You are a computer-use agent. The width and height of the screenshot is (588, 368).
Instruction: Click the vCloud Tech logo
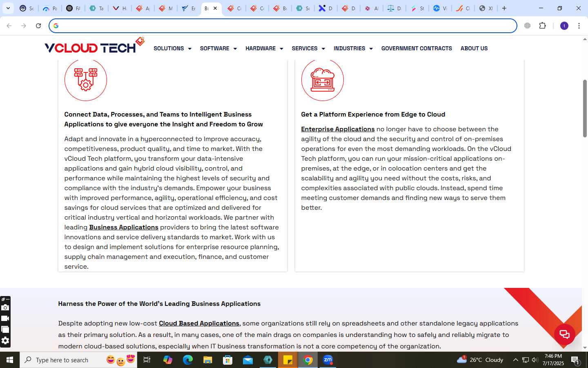coord(94,46)
